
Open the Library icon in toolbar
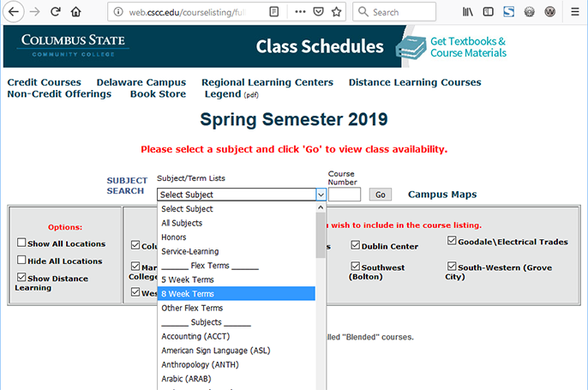468,12
